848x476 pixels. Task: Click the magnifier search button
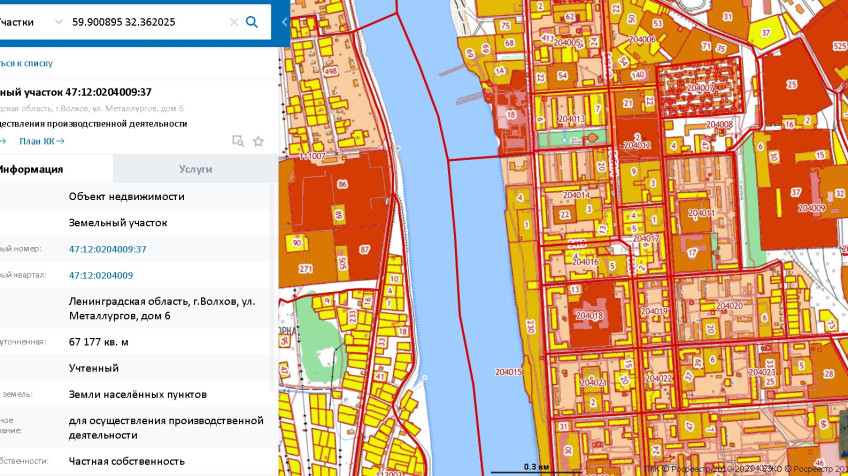(x=252, y=21)
